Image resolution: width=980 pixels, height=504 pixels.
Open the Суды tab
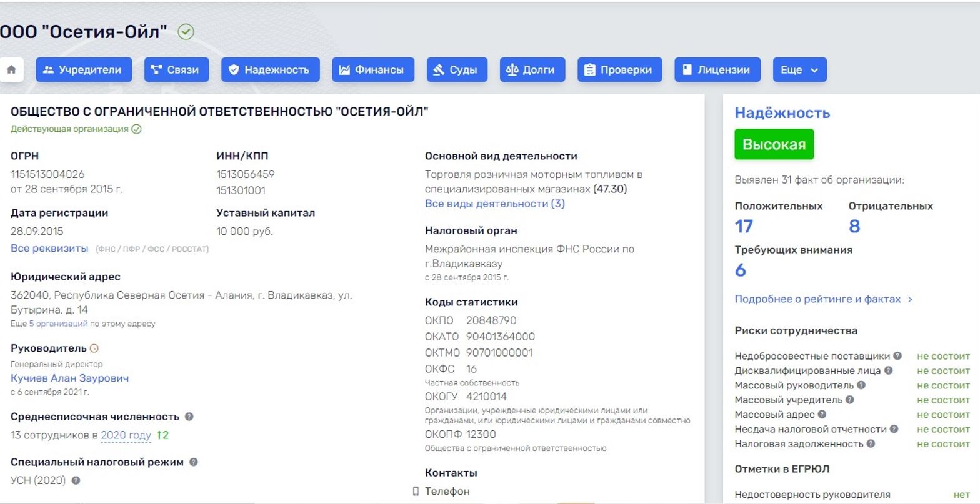point(457,70)
